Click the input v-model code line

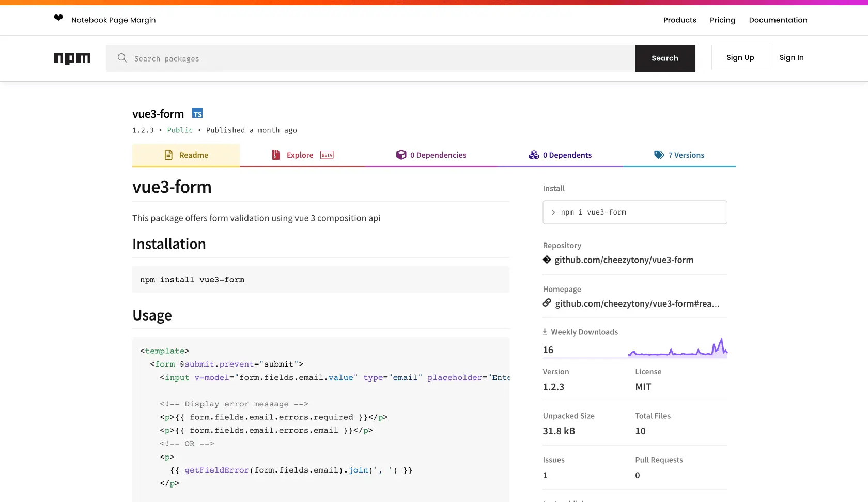[x=335, y=377]
